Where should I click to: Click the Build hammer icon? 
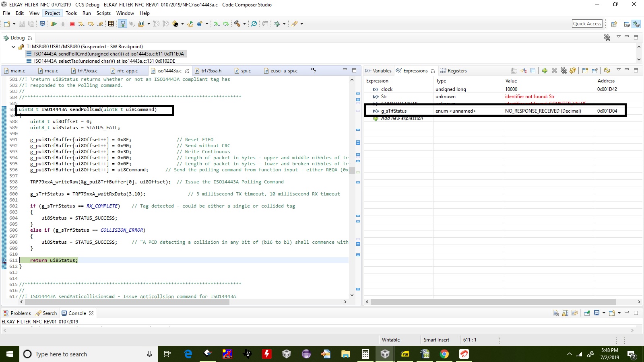coord(237,24)
